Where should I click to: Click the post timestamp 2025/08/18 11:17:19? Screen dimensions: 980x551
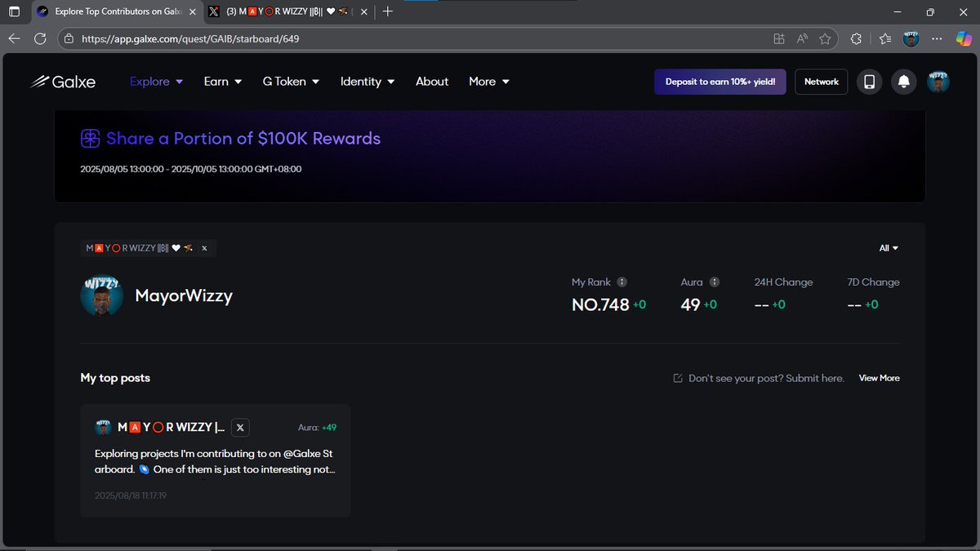(x=131, y=495)
